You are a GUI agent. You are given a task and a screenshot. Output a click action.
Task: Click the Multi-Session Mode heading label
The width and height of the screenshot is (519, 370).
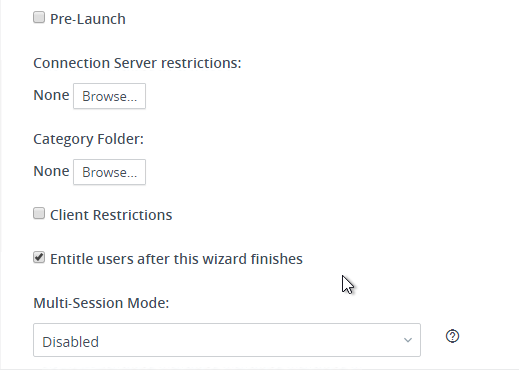[101, 303]
